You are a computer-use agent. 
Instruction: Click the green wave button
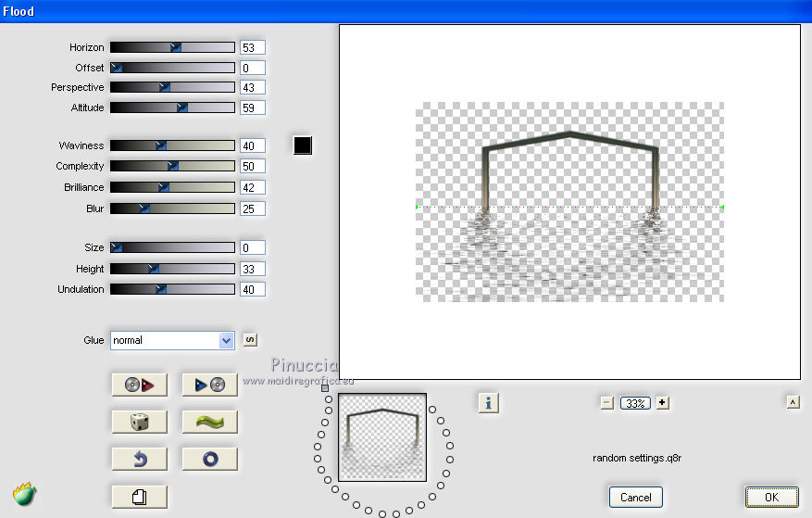pyautogui.click(x=210, y=422)
